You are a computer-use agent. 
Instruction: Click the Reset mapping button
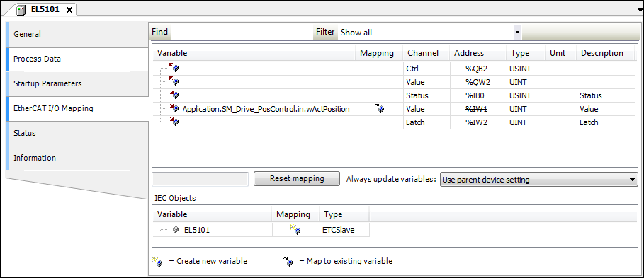pyautogui.click(x=297, y=179)
